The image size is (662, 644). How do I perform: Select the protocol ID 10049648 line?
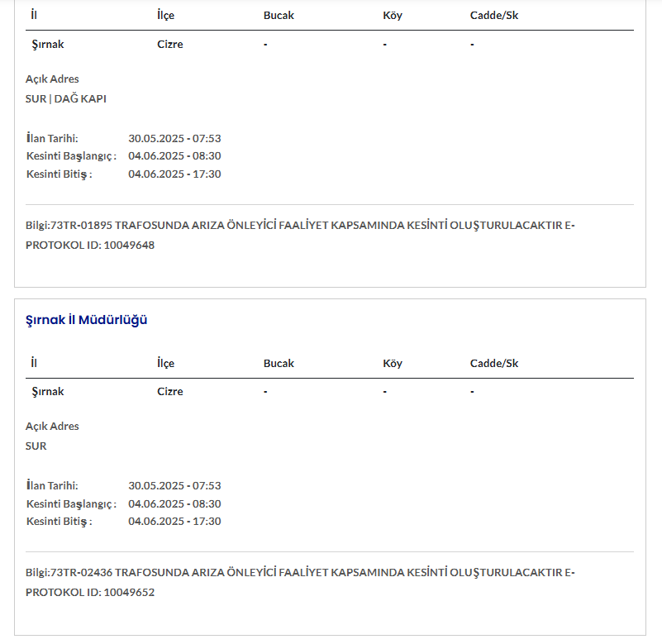pyautogui.click(x=90, y=245)
